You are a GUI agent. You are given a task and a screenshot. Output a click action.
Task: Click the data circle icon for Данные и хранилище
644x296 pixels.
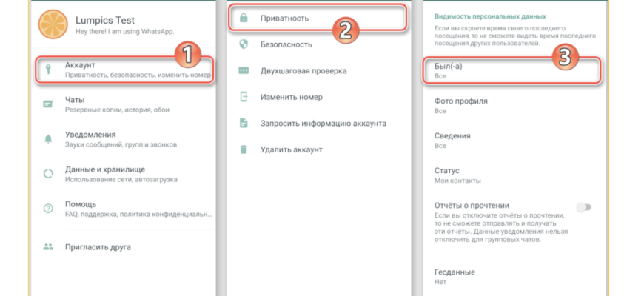tap(48, 174)
